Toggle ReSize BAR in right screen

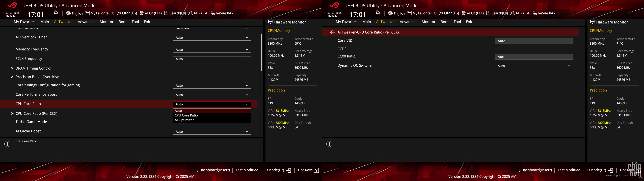(x=544, y=13)
